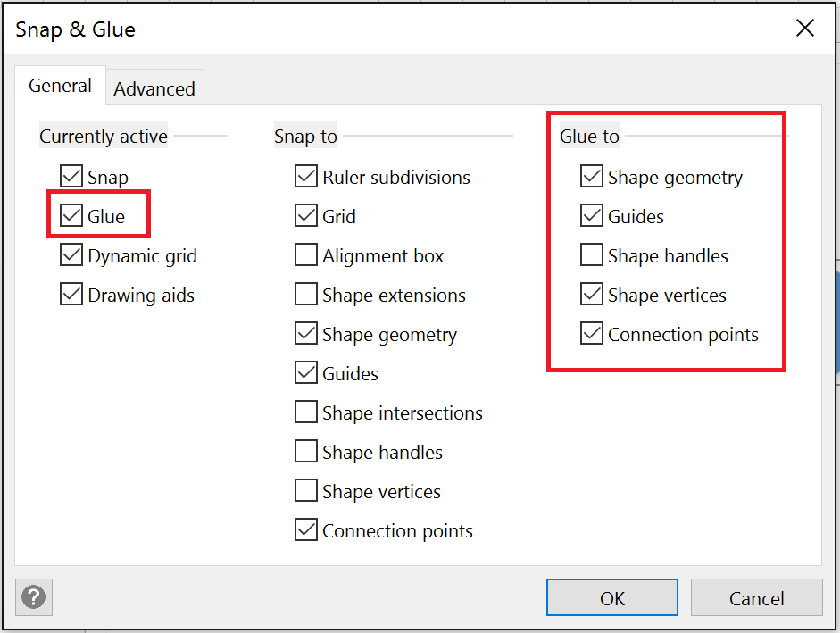840x633 pixels.
Task: Disable Glue under Currently active
Action: point(71,216)
